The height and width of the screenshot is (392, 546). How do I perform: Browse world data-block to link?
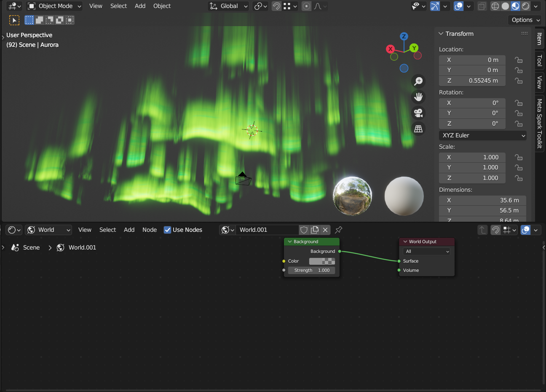227,230
